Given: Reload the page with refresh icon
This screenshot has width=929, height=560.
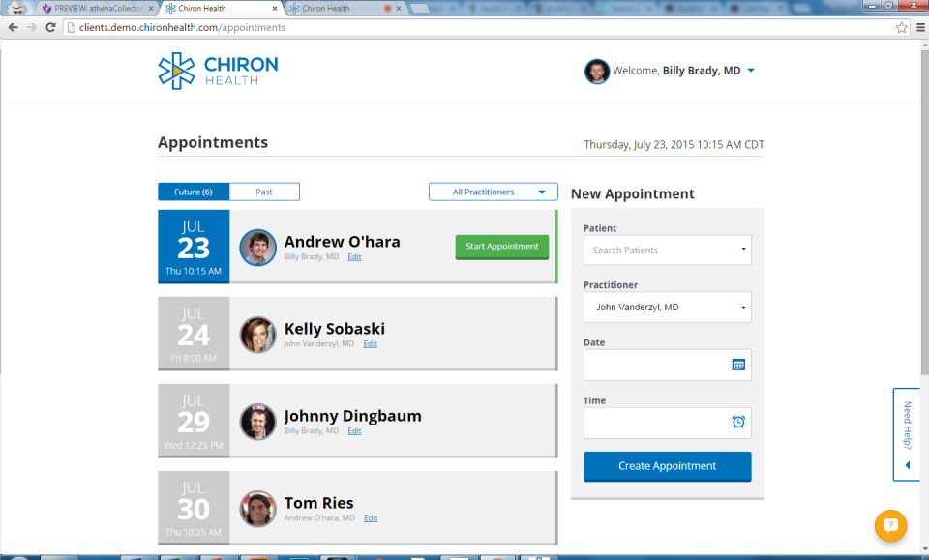Looking at the screenshot, I should pyautogui.click(x=51, y=27).
